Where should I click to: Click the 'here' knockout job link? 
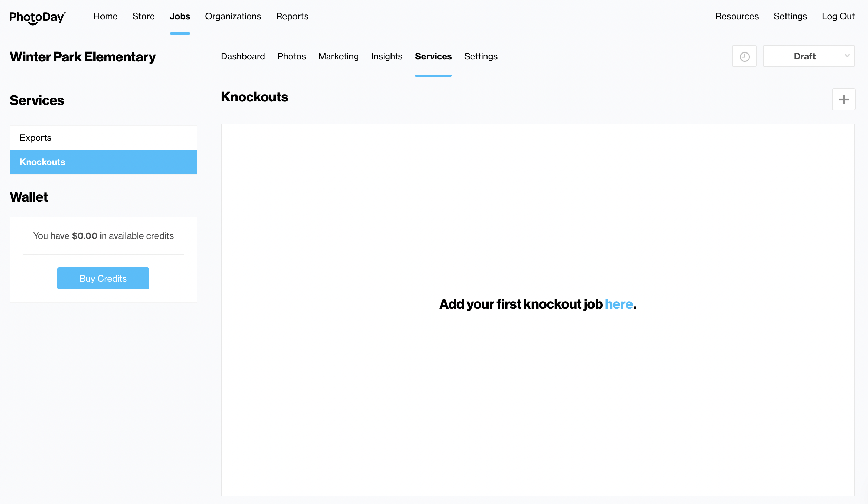coord(618,304)
